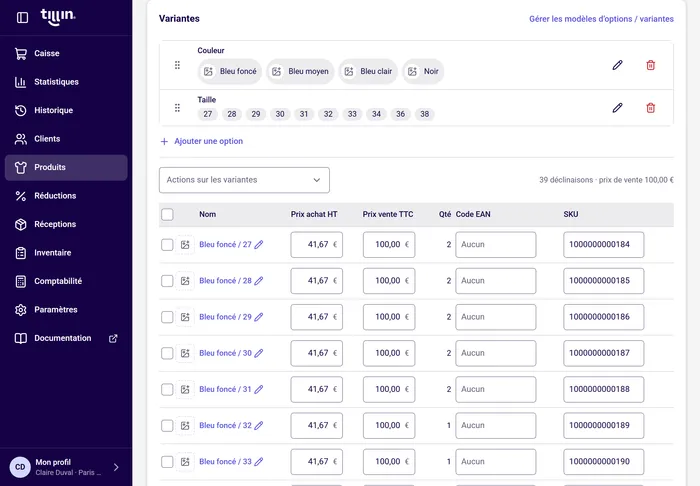The image size is (700, 486).
Task: Check the Bleu foncé / 29 row
Action: [167, 317]
